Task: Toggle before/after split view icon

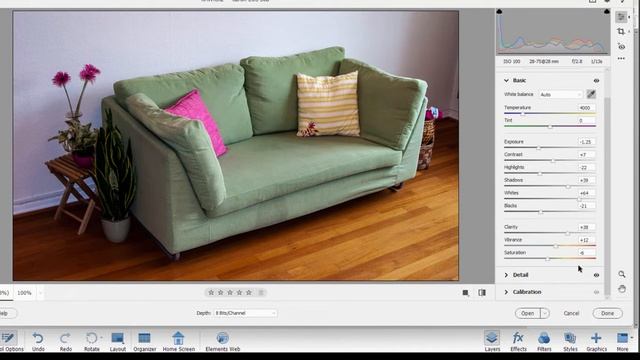Action: [x=482, y=293]
